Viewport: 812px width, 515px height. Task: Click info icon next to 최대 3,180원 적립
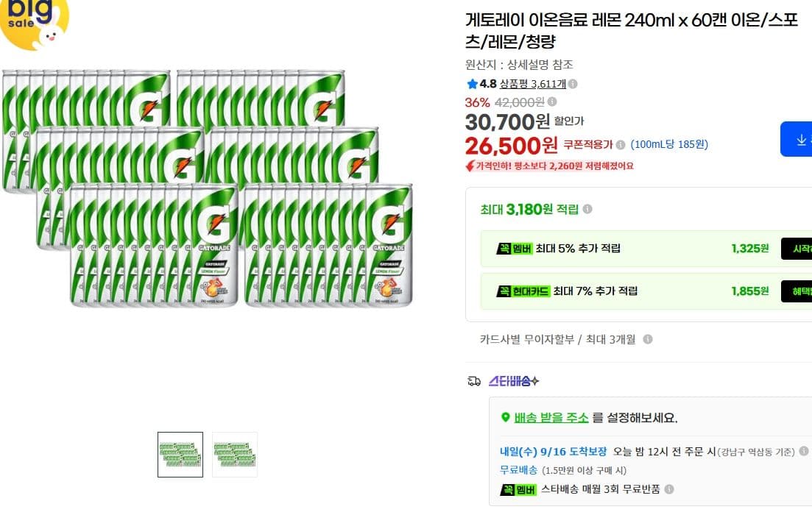click(x=587, y=209)
